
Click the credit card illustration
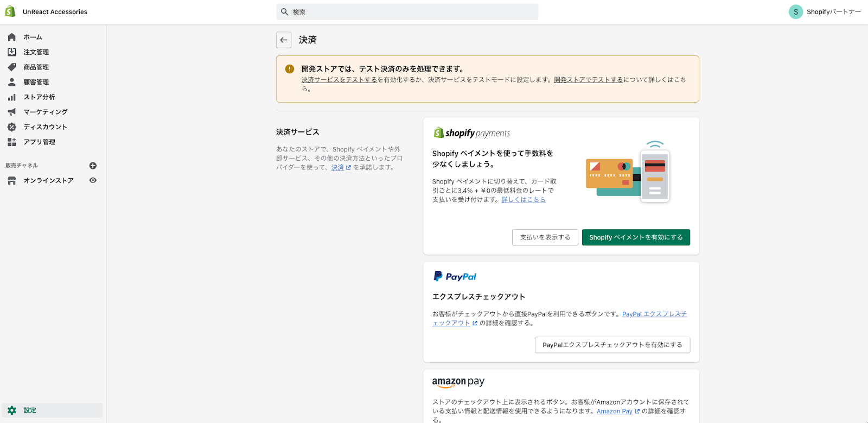pyautogui.click(x=628, y=172)
